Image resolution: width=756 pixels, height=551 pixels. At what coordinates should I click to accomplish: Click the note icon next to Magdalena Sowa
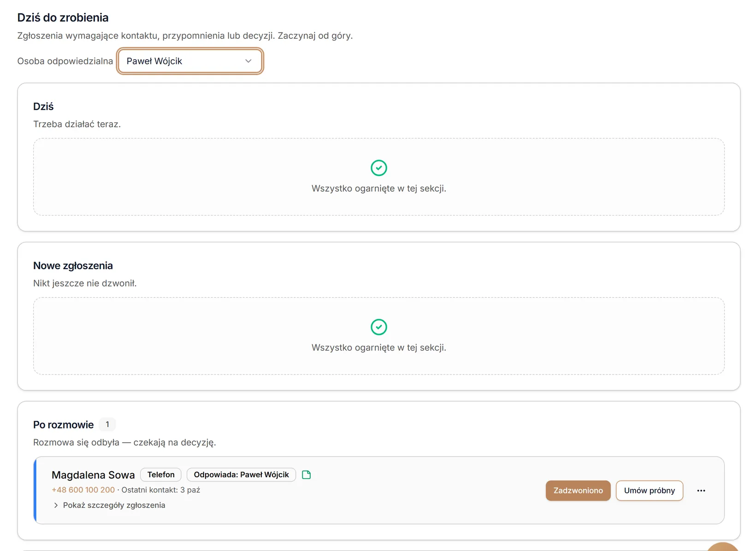[x=306, y=475]
